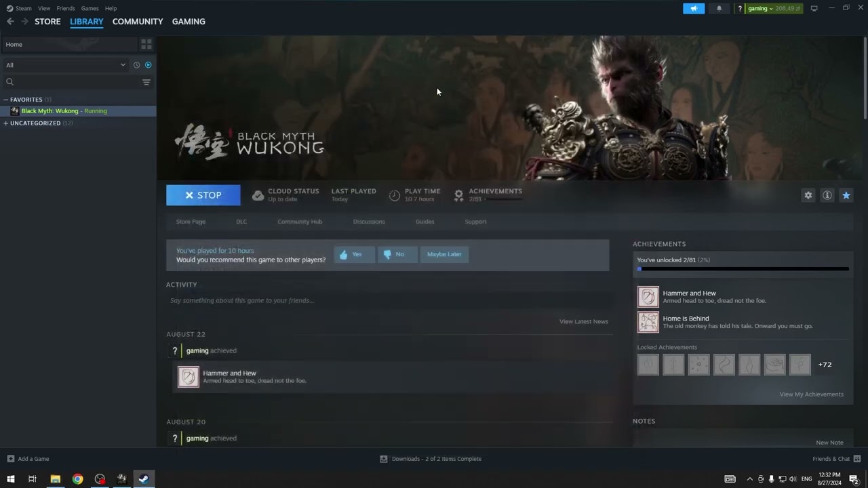Expand the All games filter dropdown
Image resolution: width=868 pixels, height=488 pixels.
click(66, 65)
